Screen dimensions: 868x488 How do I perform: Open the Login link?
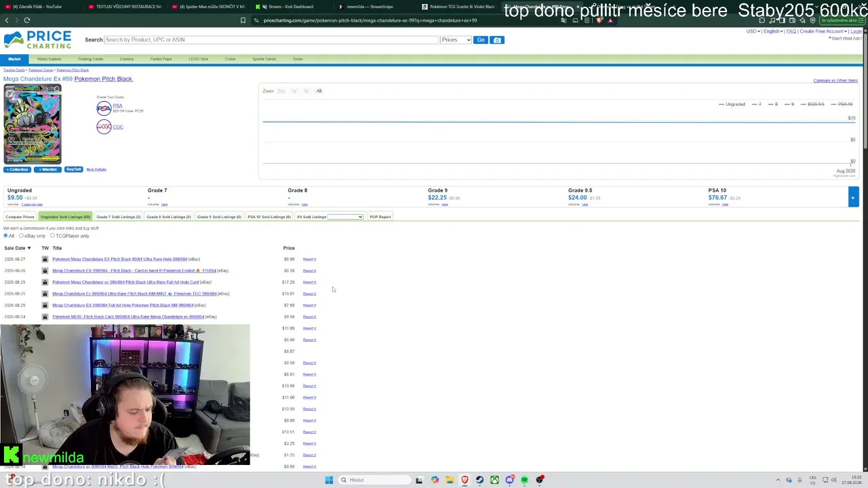click(x=856, y=31)
